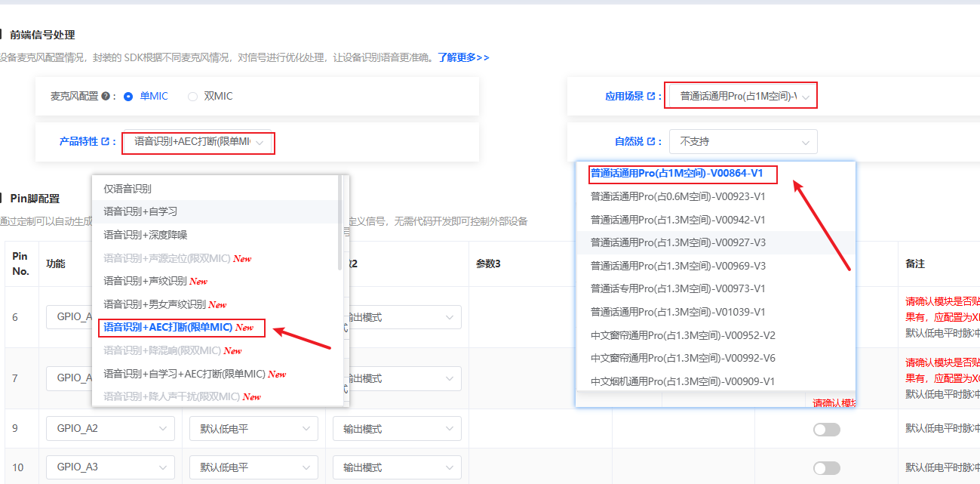Toggle the switch in the Pin 10 row

(x=826, y=467)
